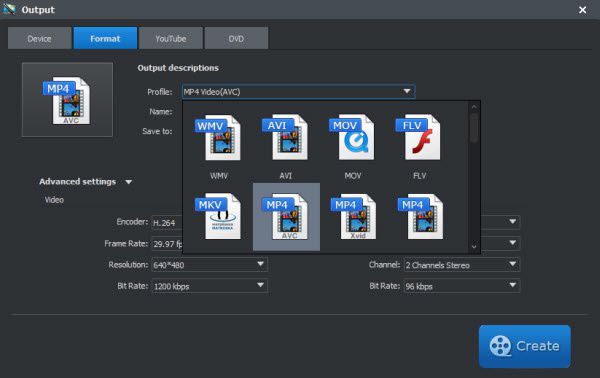The width and height of the screenshot is (600, 378).
Task: Pick the MOV QuickTime format icon
Action: pyautogui.click(x=352, y=137)
